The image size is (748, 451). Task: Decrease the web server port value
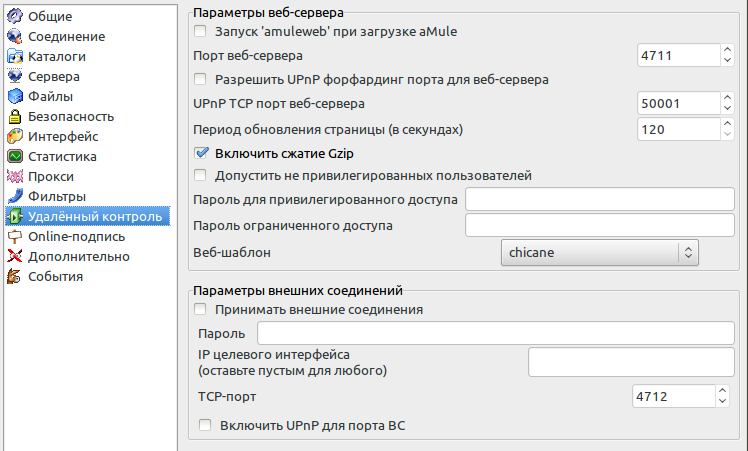click(727, 61)
